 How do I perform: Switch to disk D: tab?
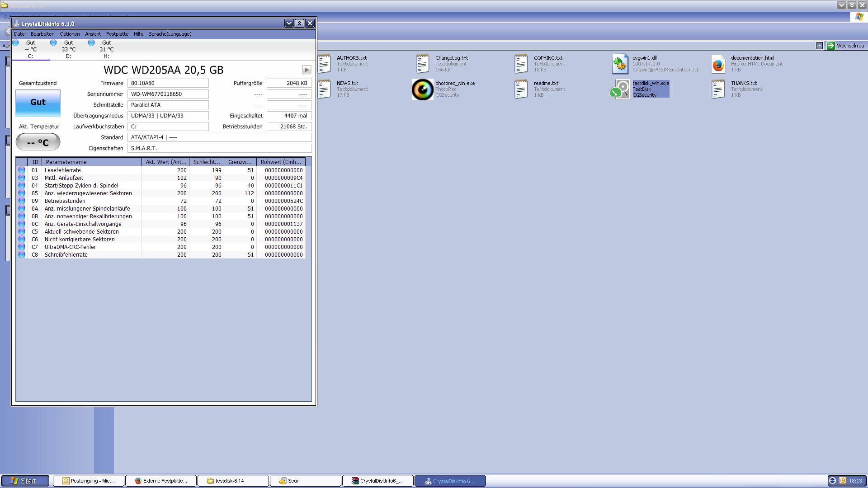68,49
